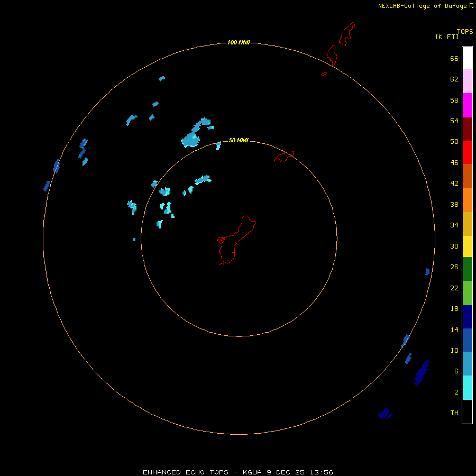Click the dark red legend swatch
The height and width of the screenshot is (476, 476).
(467, 129)
